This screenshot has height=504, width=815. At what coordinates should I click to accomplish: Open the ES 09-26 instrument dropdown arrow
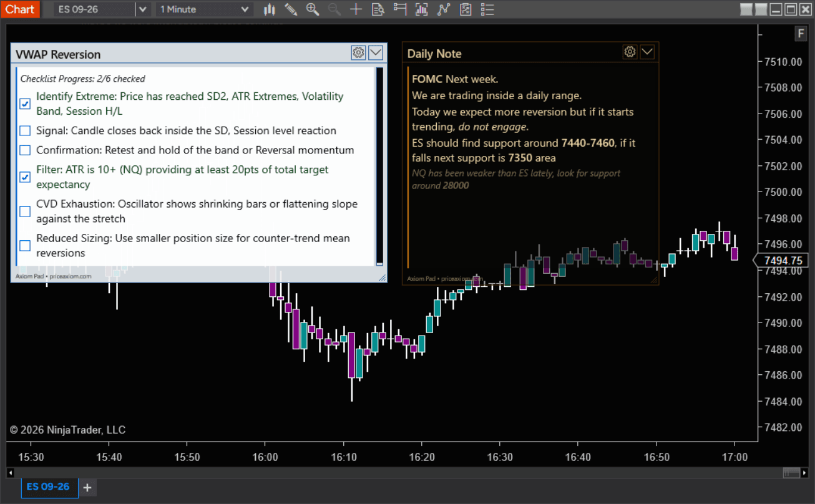pyautogui.click(x=143, y=9)
